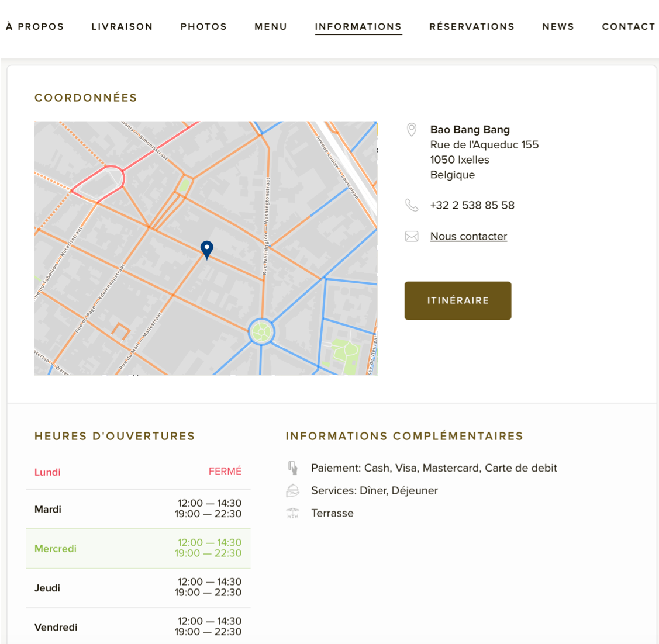
Task: Navigate to Réservations
Action: point(472,27)
